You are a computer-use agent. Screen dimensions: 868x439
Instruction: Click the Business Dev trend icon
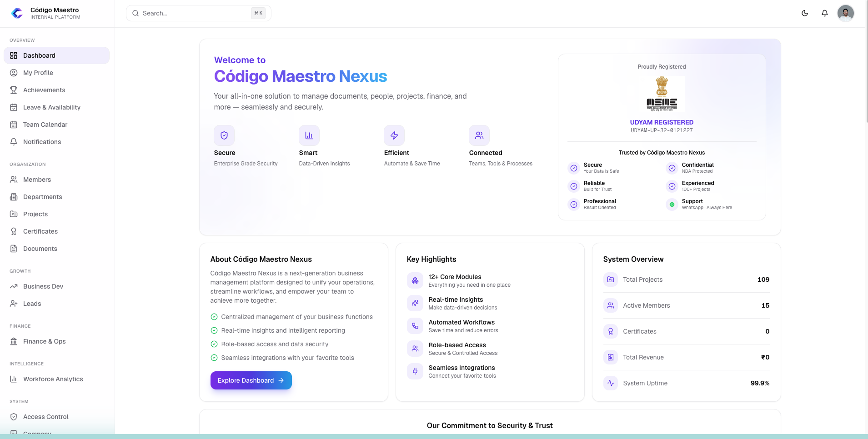[14, 286]
